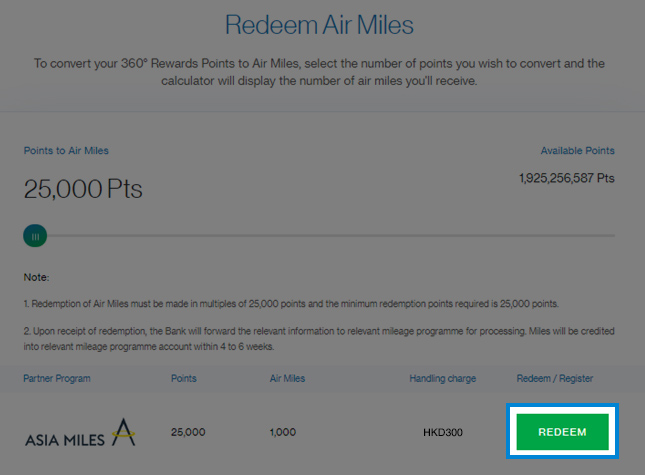Click the 1,925,256,587 Pts balance

pos(567,178)
